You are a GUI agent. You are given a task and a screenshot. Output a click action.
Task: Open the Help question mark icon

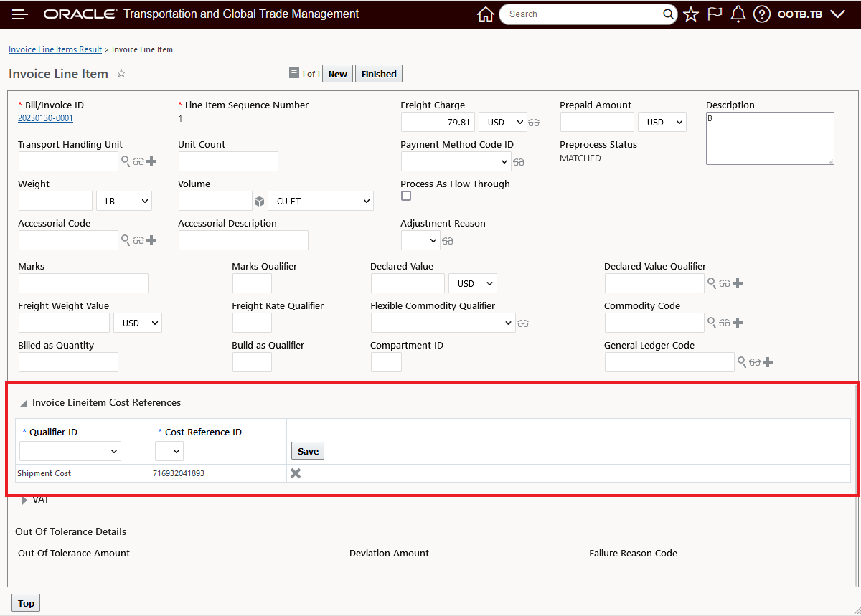coord(762,14)
